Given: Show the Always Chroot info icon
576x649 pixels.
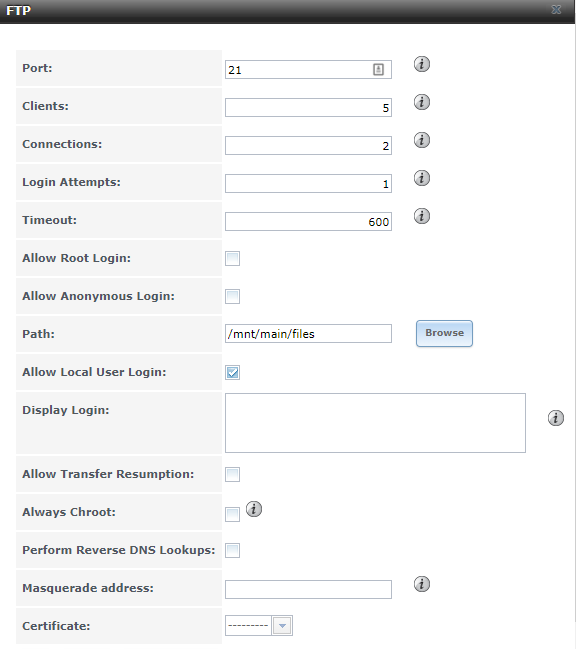Looking at the screenshot, I should tap(254, 509).
